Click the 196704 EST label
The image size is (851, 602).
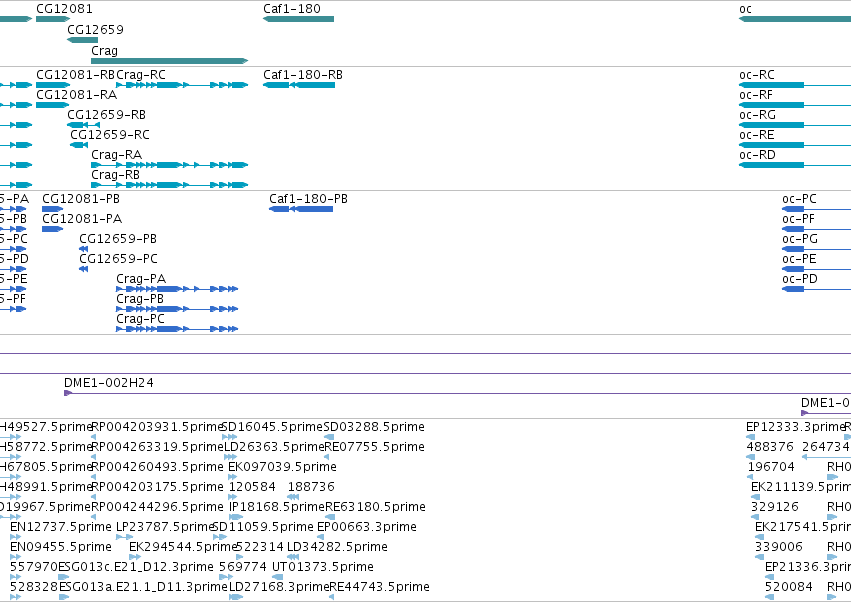(x=771, y=467)
